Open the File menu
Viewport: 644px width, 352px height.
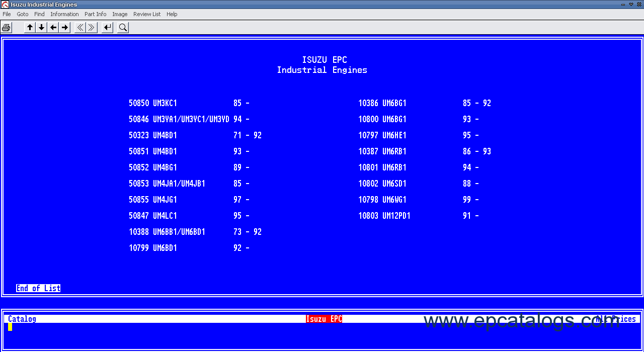point(7,14)
